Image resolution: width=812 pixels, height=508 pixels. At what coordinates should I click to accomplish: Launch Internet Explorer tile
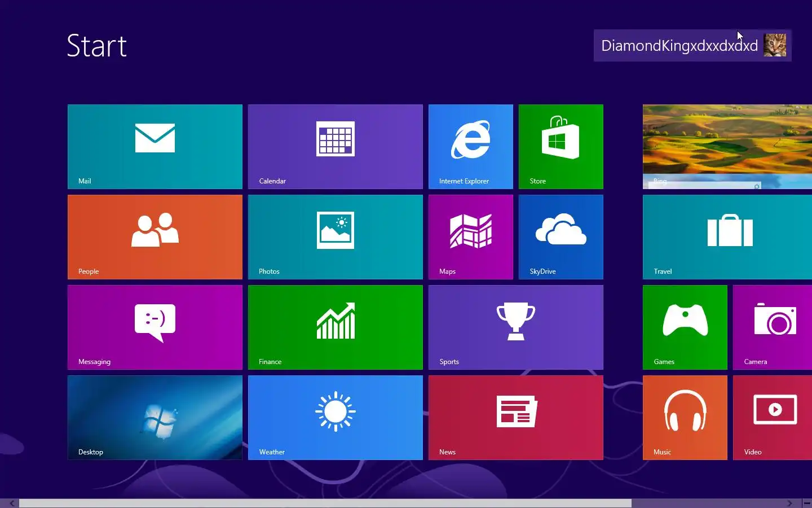pyautogui.click(x=471, y=147)
